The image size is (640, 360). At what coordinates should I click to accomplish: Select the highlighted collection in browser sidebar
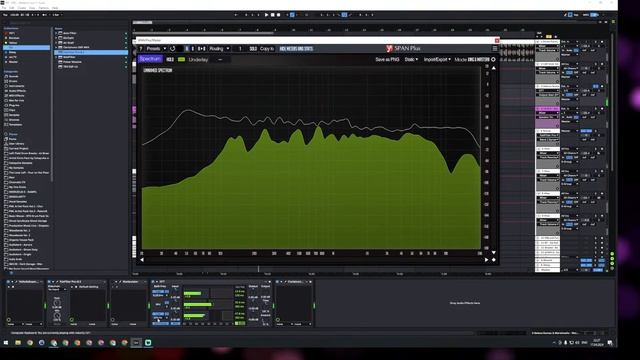(27, 48)
